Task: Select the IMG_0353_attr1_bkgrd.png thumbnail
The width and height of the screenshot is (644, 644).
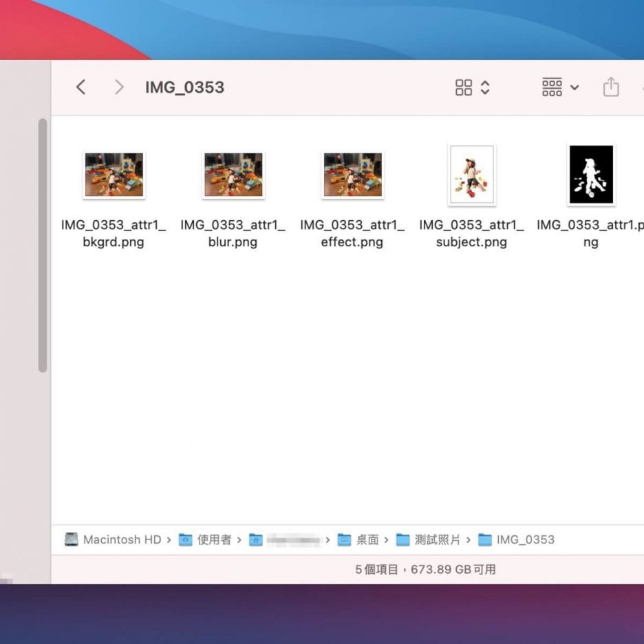Action: tap(114, 175)
